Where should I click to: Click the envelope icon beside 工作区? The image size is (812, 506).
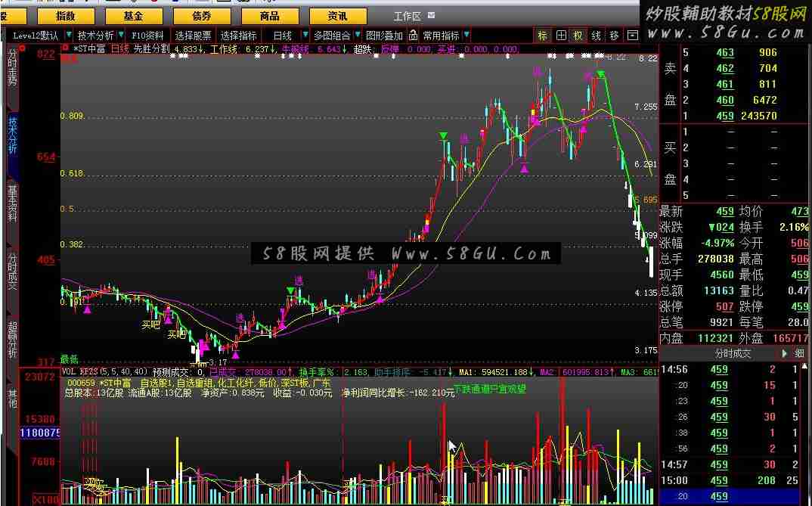[432, 16]
